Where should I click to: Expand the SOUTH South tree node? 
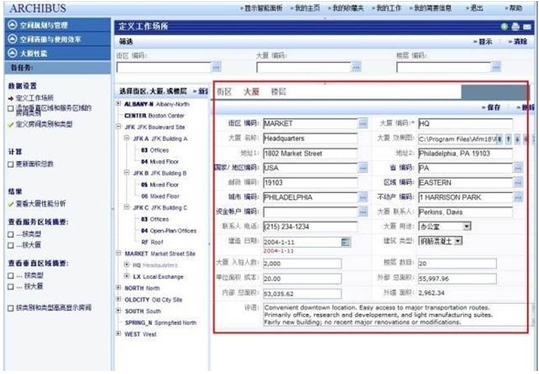tap(118, 311)
